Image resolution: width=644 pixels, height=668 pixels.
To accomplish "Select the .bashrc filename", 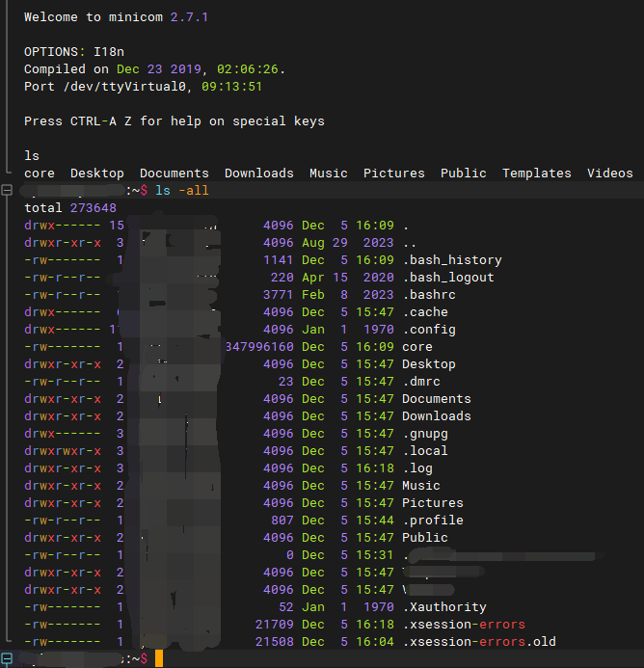I will pos(428,295).
